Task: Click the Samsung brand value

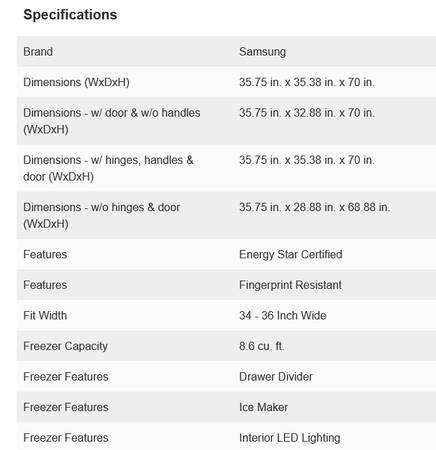Action: [x=262, y=52]
